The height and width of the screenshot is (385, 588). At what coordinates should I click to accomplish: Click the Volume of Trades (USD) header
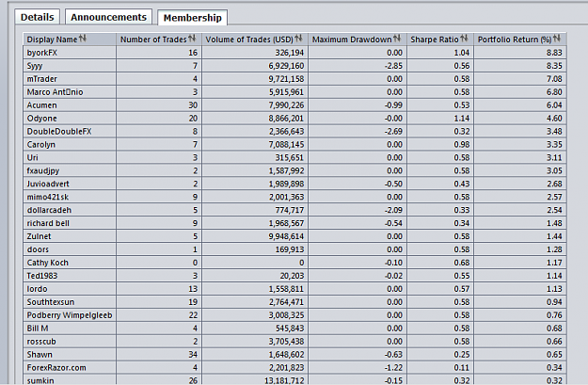pyautogui.click(x=255, y=39)
